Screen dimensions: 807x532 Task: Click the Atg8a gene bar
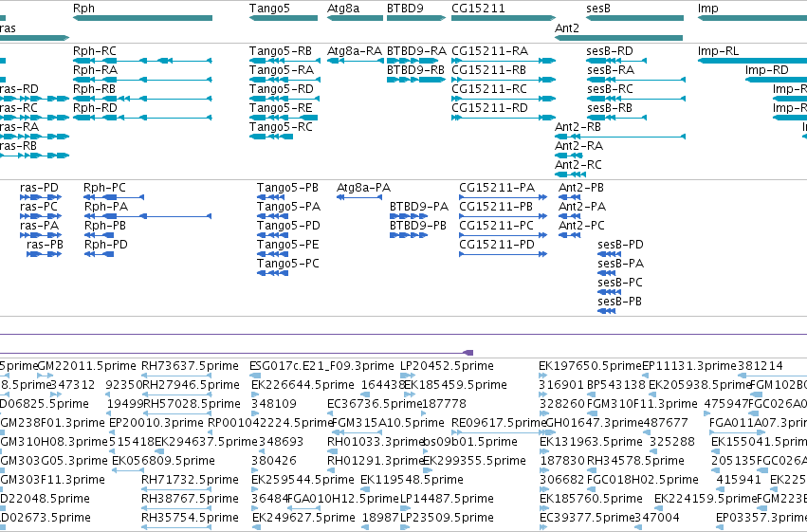(x=355, y=18)
